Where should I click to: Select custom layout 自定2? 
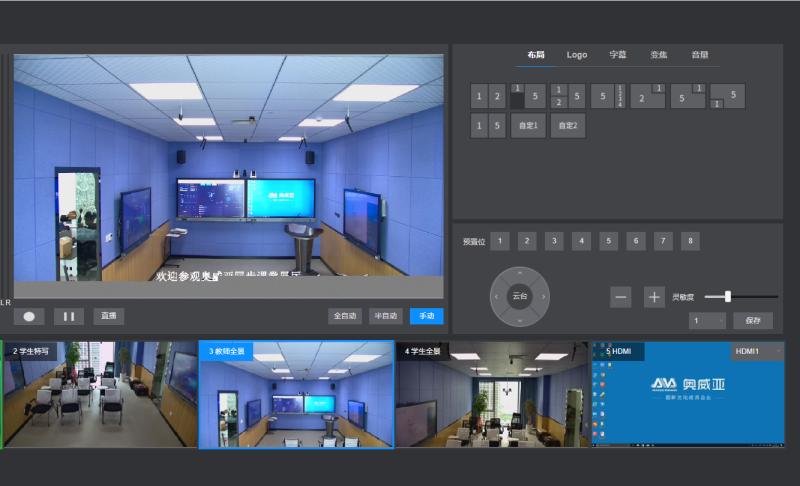(568, 126)
